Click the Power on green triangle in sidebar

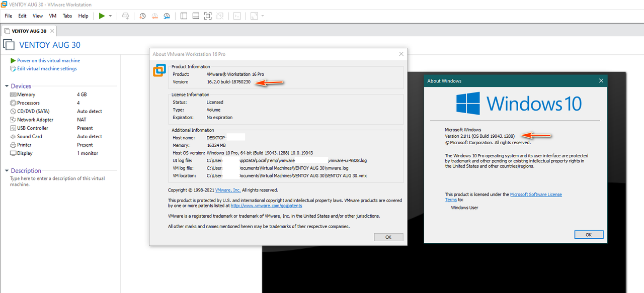pos(13,60)
